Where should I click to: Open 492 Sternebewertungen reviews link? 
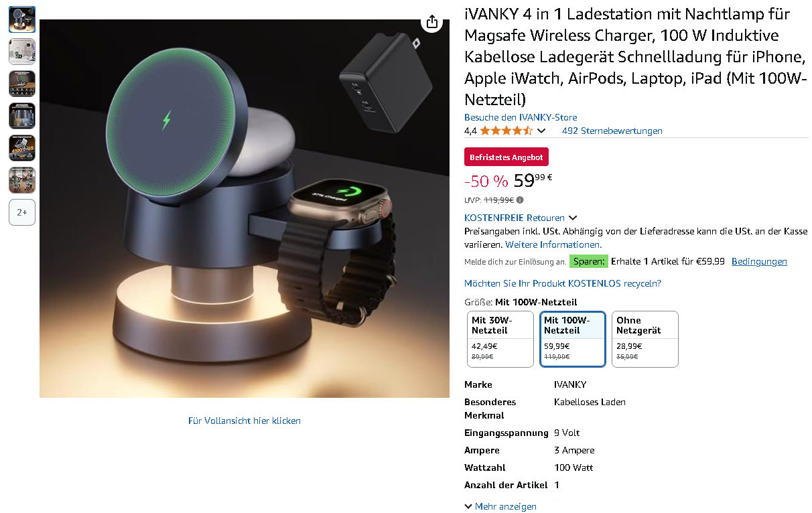click(612, 131)
